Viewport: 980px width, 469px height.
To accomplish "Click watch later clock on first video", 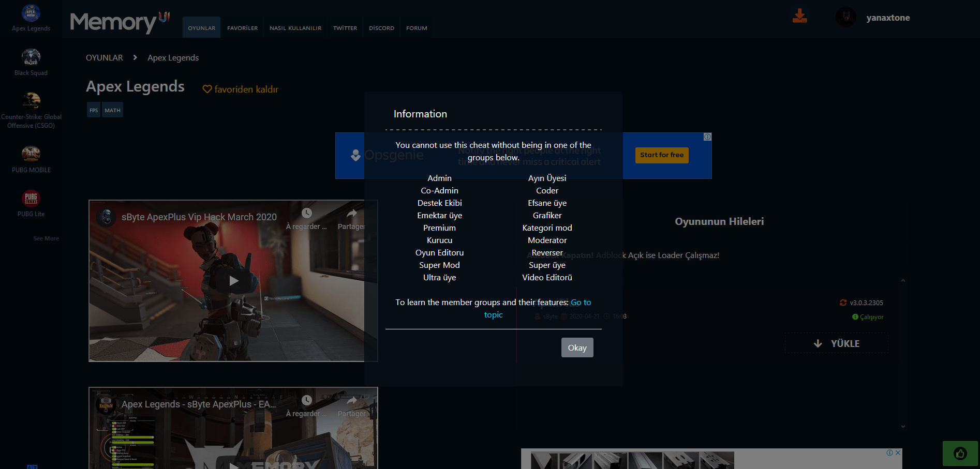I will tap(307, 213).
